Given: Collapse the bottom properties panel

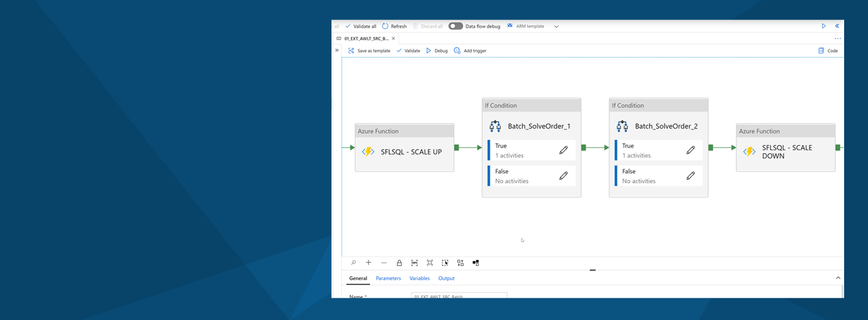Looking at the screenshot, I should pyautogui.click(x=838, y=278).
